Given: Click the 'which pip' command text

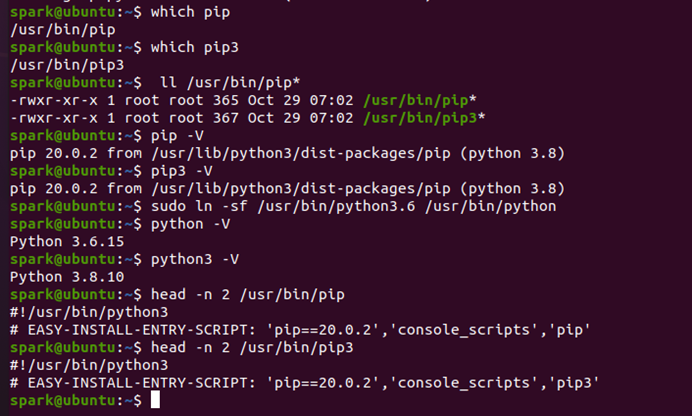Looking at the screenshot, I should (x=190, y=12).
